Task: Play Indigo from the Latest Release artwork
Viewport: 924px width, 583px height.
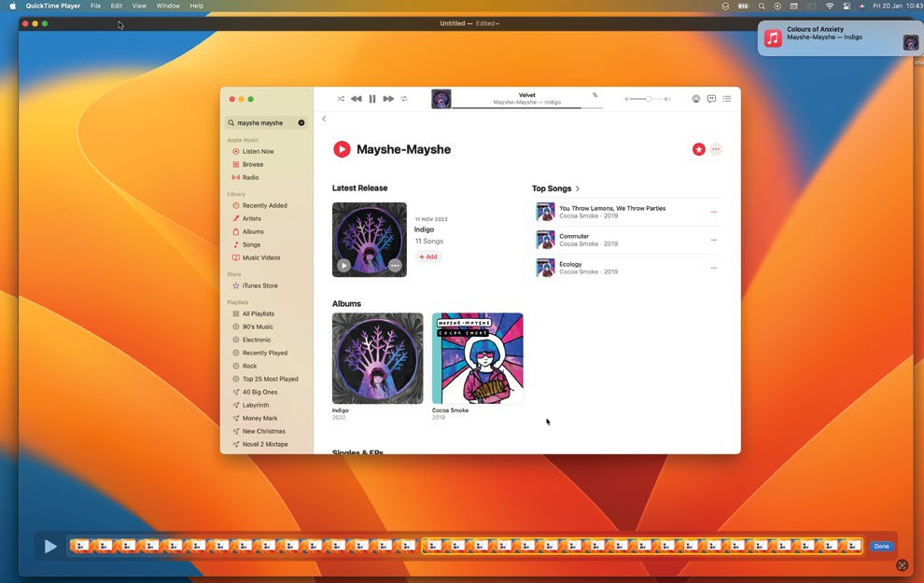Action: click(344, 266)
